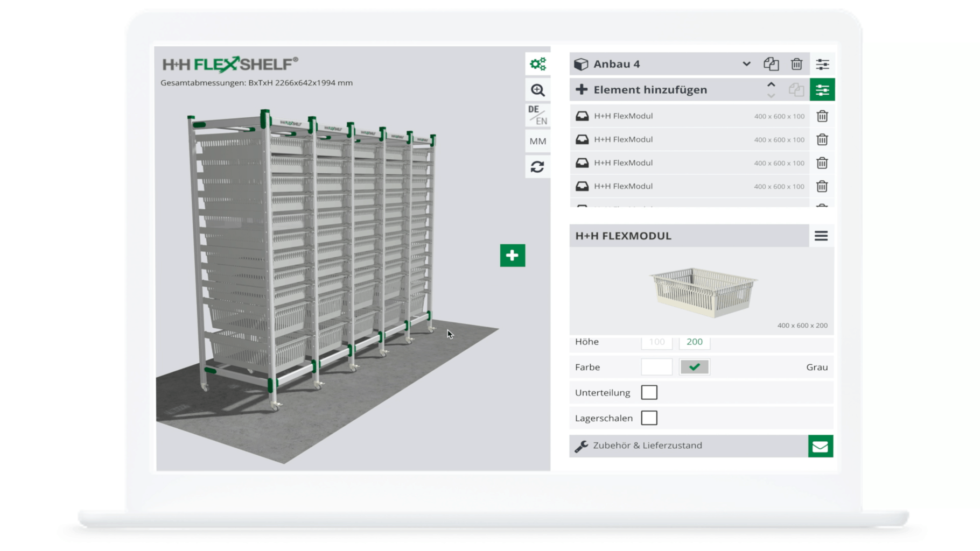Screen dimensions: 980x551
Task: Delete Anbau 4 using the trash icon
Action: [x=796, y=64]
